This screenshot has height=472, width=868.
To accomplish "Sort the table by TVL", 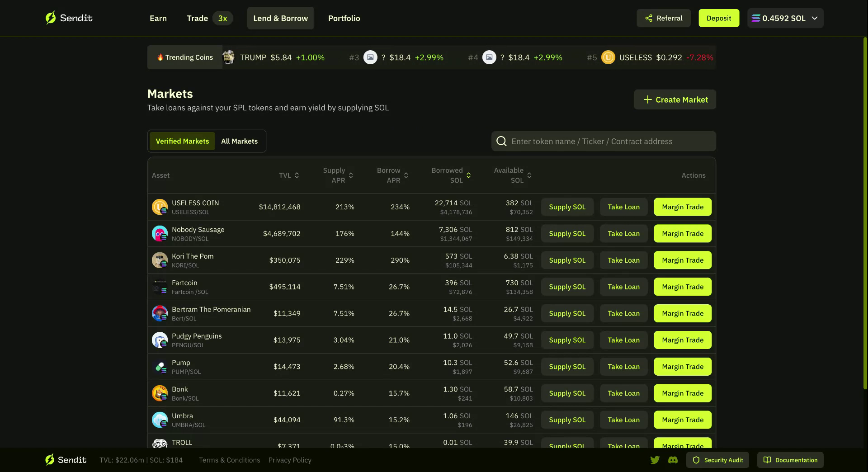I will 289,175.
